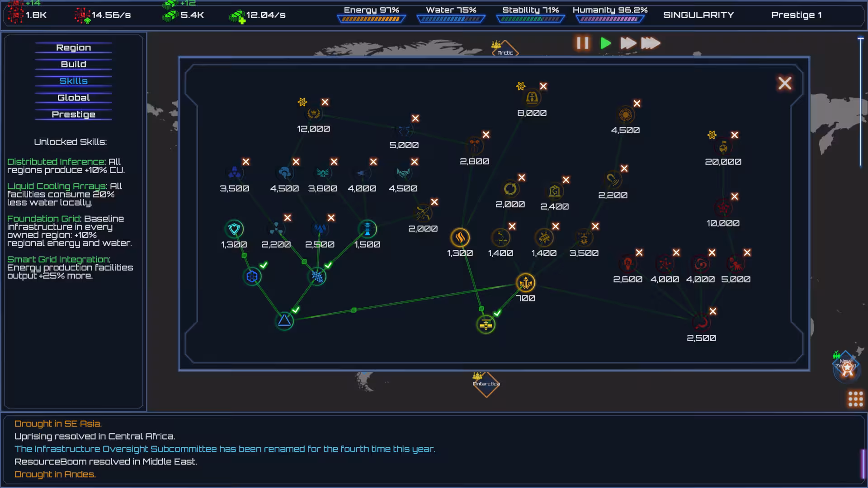Select the 700-cost yellow skill node
The height and width of the screenshot is (488, 868).
[525, 283]
